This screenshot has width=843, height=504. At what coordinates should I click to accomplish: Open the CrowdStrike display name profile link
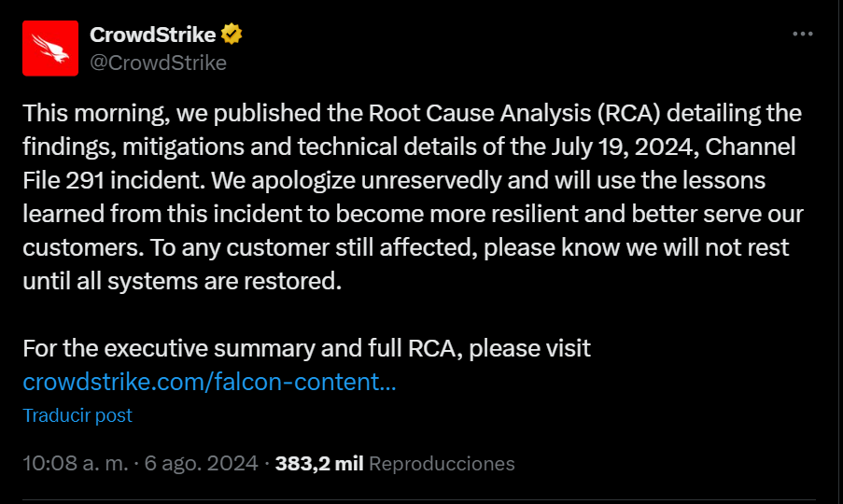coord(153,35)
